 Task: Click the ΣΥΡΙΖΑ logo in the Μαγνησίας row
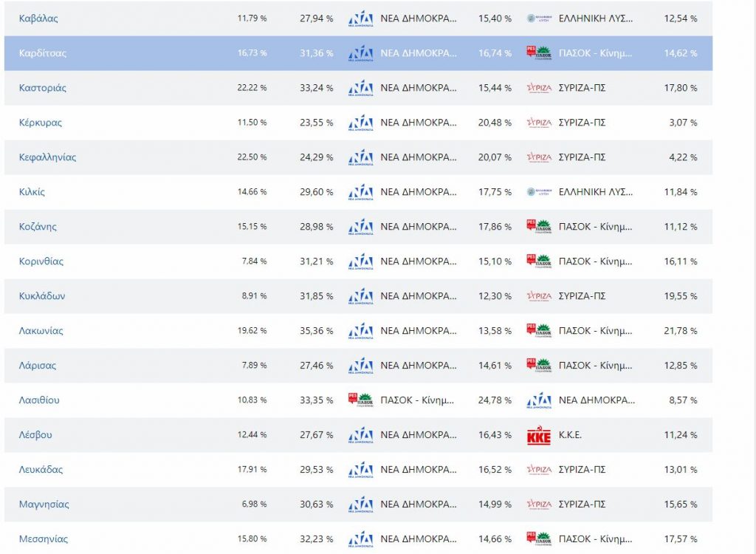(x=539, y=505)
